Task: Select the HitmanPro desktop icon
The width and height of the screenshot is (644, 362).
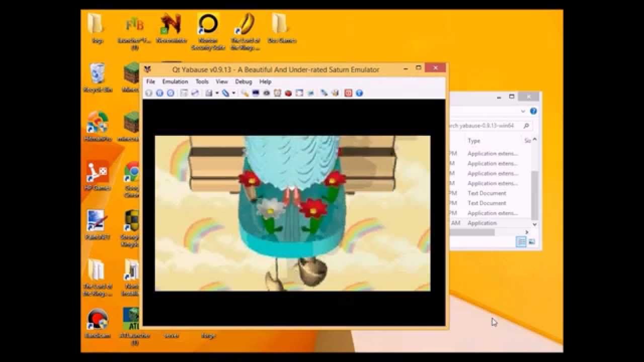Action: click(98, 127)
